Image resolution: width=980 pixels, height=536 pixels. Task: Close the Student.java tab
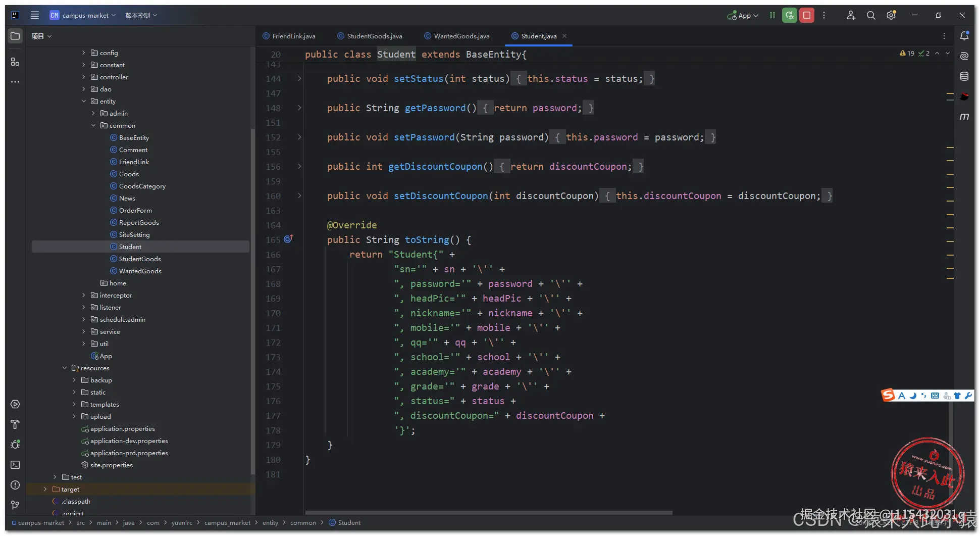(564, 36)
